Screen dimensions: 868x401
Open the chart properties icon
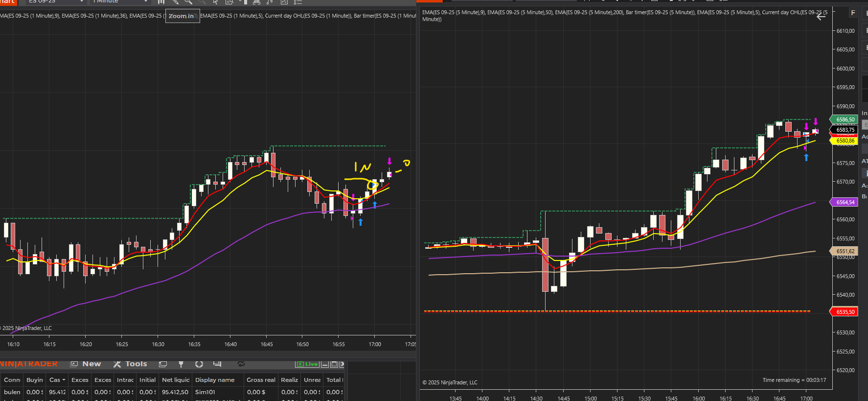(x=284, y=2)
